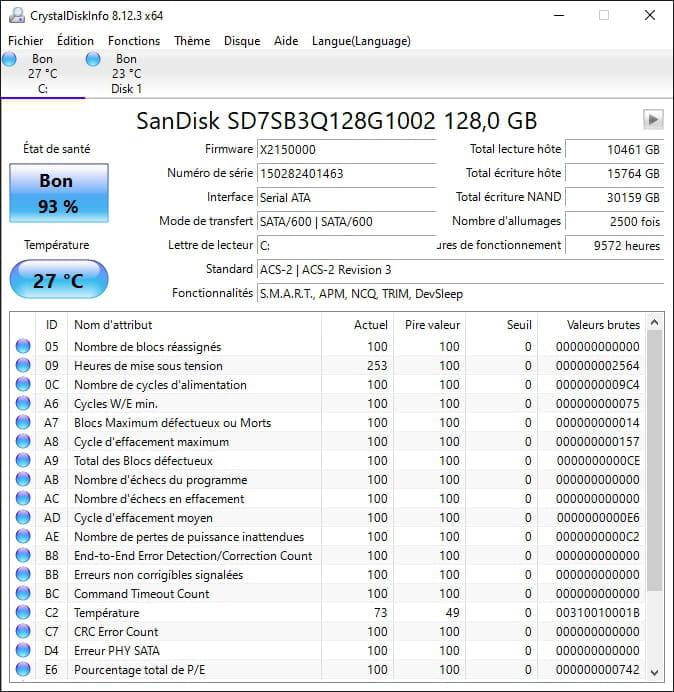Click the Valeurs brutes column header
The image size is (674, 692).
pyautogui.click(x=592, y=325)
